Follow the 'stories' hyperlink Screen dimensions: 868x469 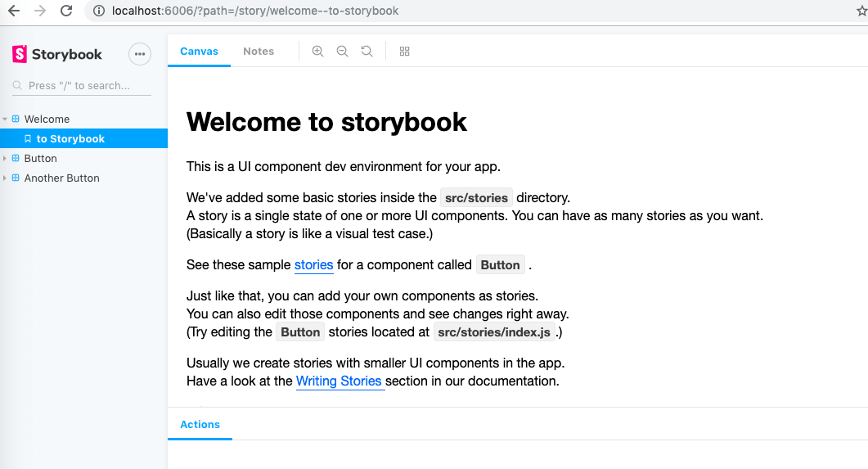[x=314, y=265]
